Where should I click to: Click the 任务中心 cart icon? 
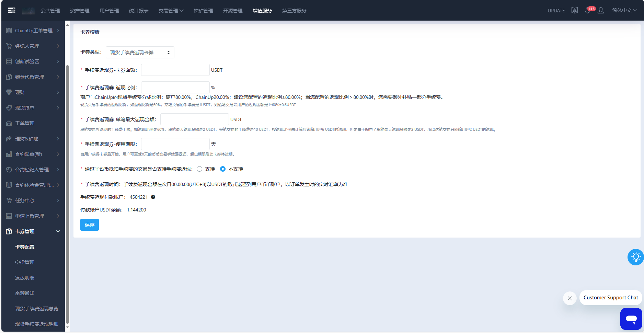[x=9, y=200]
